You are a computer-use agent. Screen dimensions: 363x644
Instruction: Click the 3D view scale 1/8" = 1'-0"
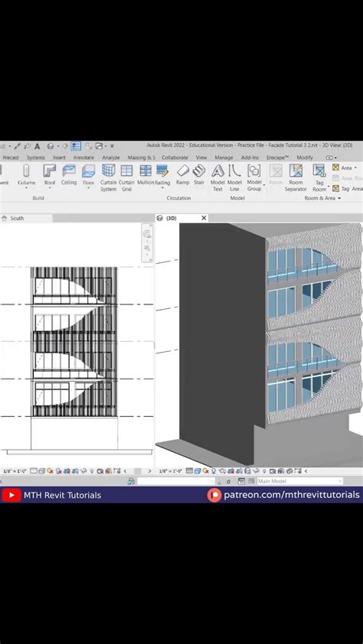click(x=171, y=471)
